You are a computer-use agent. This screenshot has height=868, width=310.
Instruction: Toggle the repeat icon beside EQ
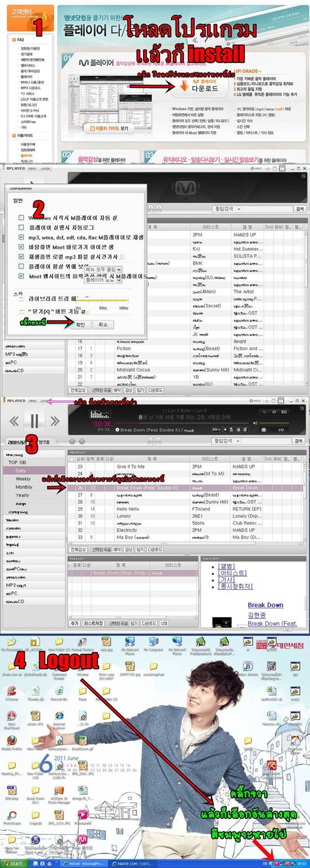click(274, 412)
